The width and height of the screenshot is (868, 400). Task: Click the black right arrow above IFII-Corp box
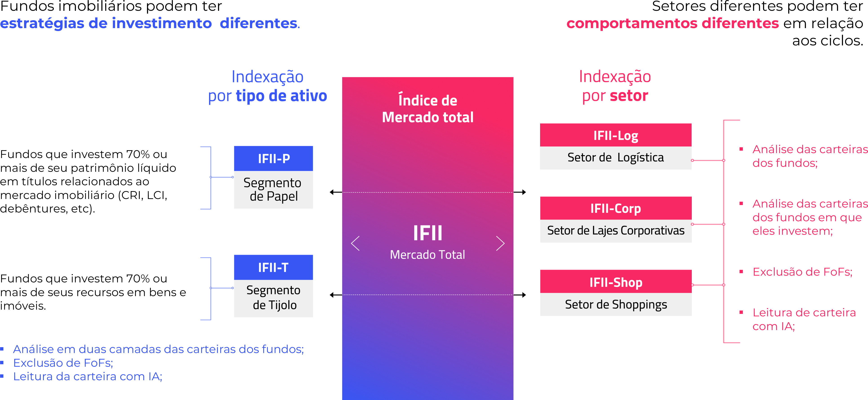point(522,192)
